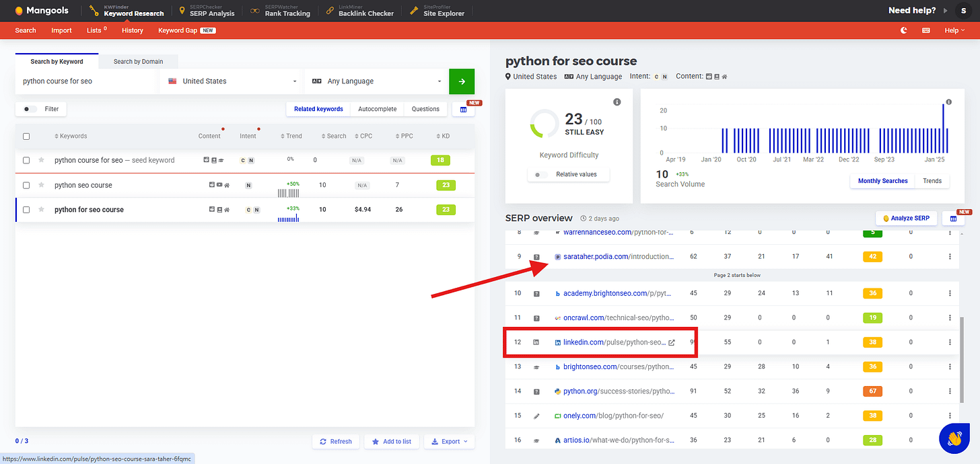Toggle the Filter switch

click(x=30, y=109)
